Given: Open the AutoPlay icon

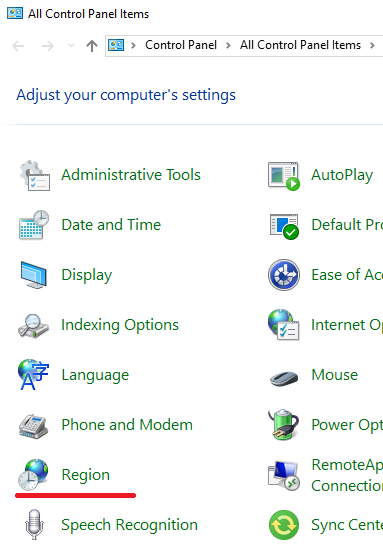Looking at the screenshot, I should (x=284, y=176).
